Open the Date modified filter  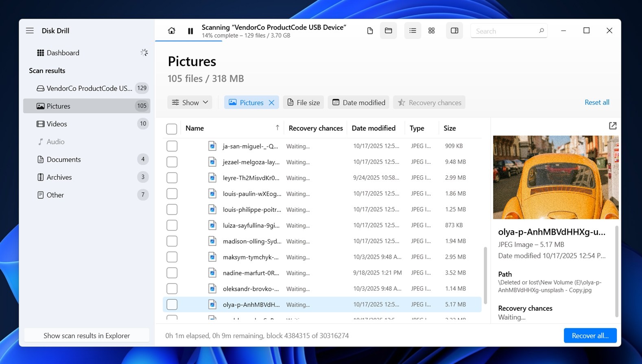click(x=359, y=102)
